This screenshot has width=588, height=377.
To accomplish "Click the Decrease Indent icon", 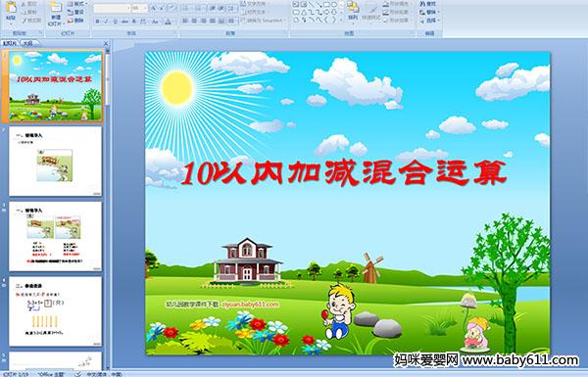I will tap(213, 8).
